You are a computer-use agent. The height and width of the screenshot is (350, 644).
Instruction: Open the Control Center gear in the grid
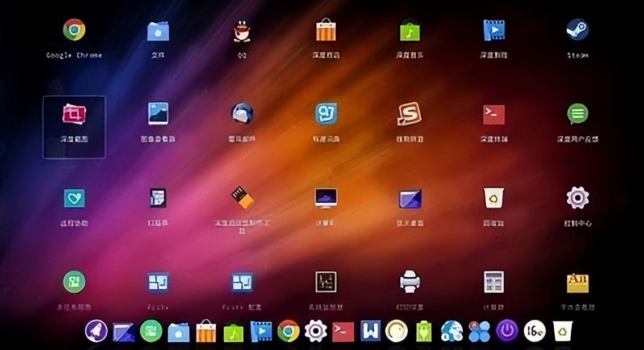click(x=577, y=198)
